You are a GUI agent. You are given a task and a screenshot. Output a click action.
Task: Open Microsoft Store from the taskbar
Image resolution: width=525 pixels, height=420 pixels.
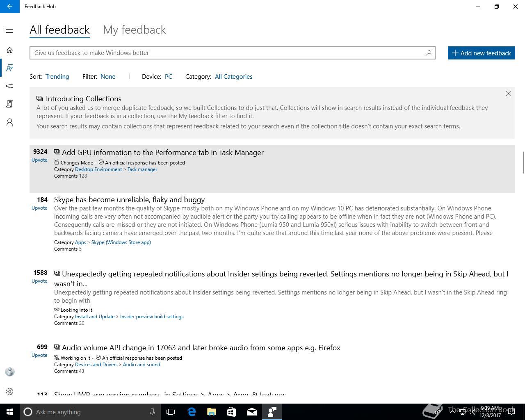click(232, 412)
